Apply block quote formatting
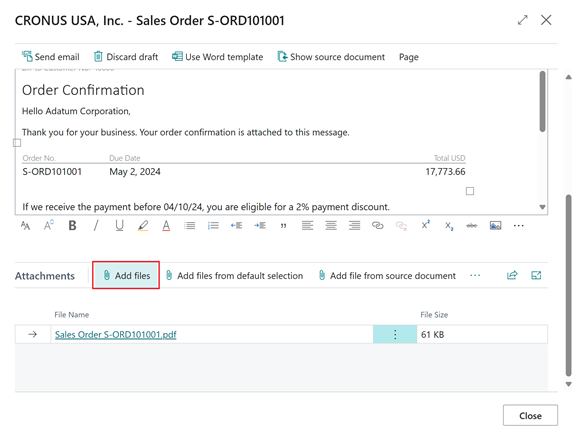572x440 pixels. tap(283, 226)
